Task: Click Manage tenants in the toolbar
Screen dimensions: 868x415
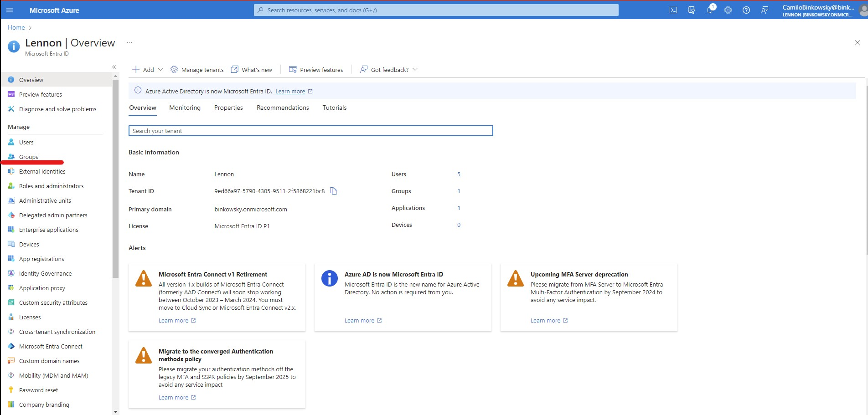Action: pos(197,70)
